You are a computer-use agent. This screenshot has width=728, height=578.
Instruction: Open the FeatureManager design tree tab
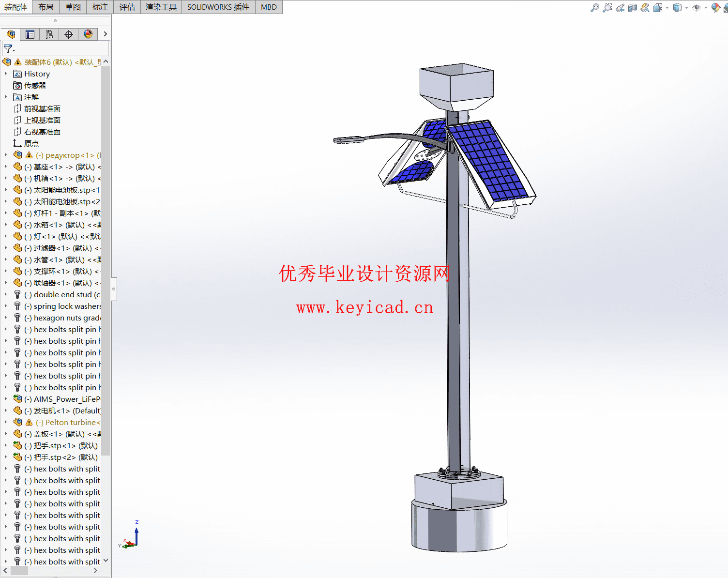[11, 34]
